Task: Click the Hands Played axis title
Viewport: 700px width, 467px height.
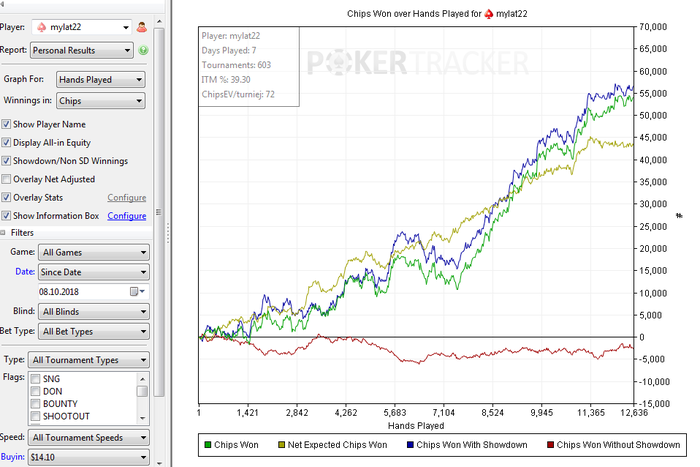Action: coord(416,425)
